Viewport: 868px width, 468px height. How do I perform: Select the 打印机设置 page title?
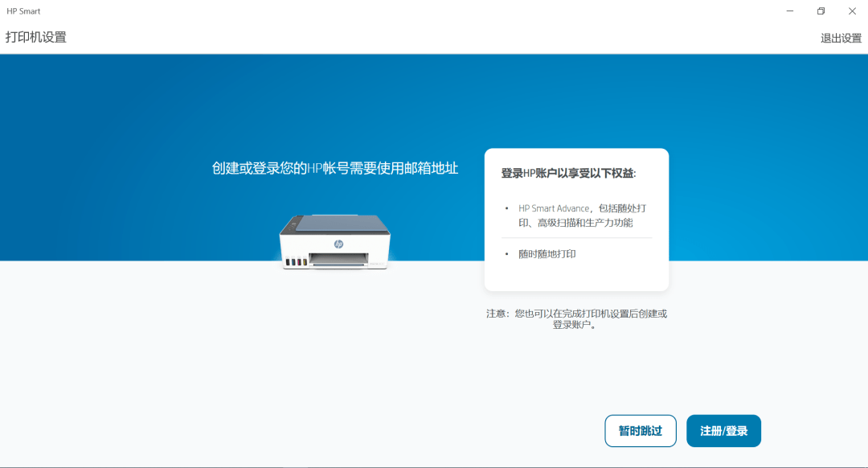tap(36, 37)
